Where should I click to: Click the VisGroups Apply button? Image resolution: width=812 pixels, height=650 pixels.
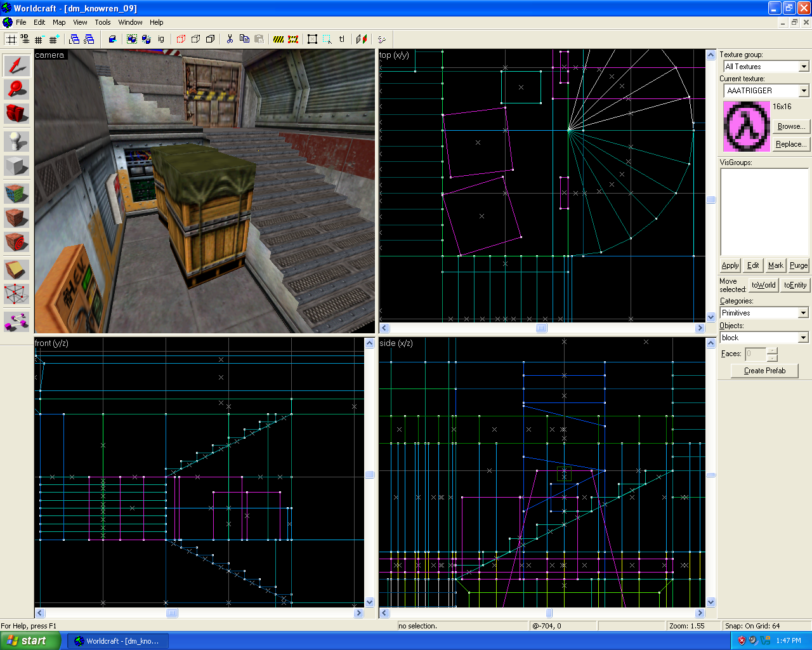pyautogui.click(x=730, y=265)
